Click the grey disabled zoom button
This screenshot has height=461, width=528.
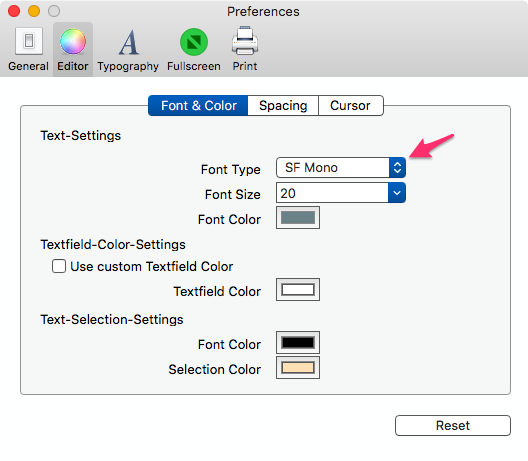pyautogui.click(x=54, y=11)
